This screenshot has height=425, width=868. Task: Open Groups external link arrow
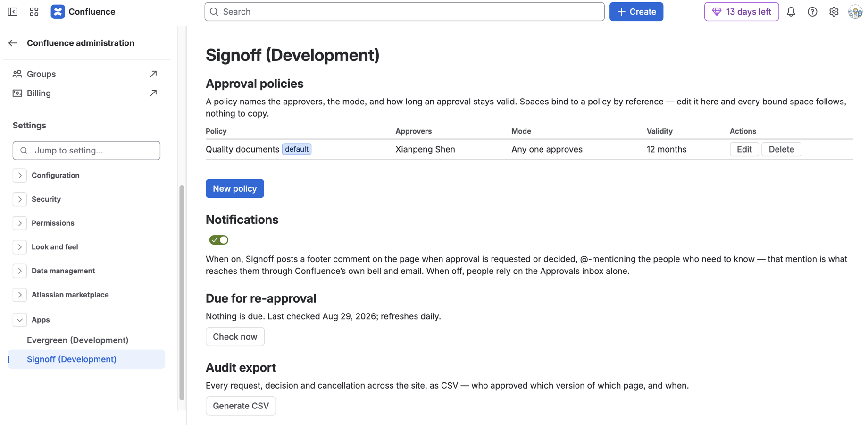click(x=153, y=74)
